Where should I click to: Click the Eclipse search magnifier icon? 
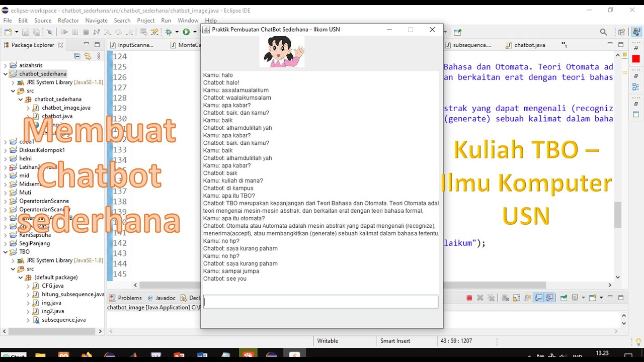click(x=603, y=32)
